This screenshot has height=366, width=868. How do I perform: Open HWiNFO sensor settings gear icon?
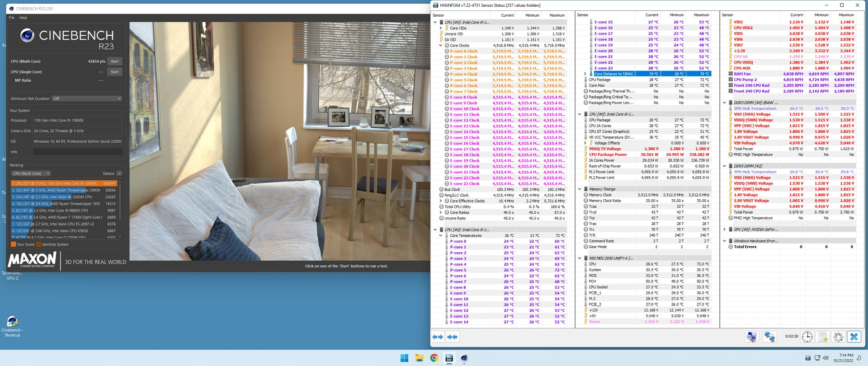pos(838,337)
